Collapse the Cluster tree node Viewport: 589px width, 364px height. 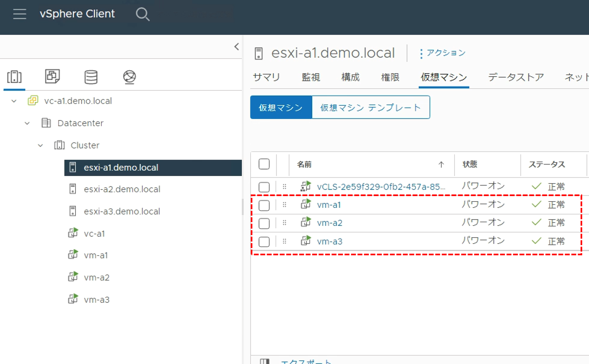(x=40, y=146)
